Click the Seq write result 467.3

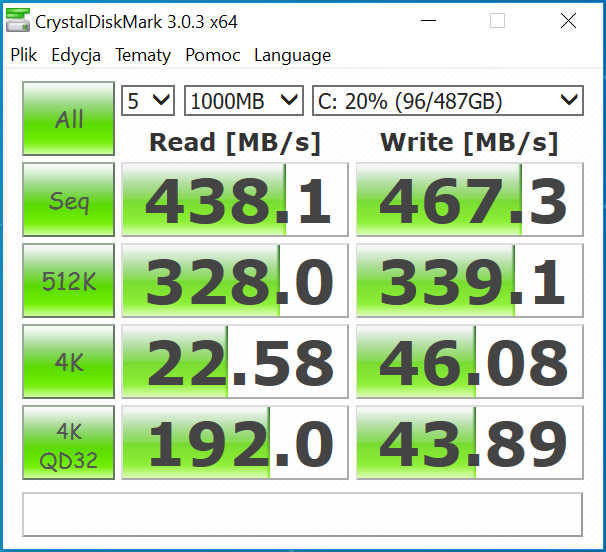(x=470, y=199)
